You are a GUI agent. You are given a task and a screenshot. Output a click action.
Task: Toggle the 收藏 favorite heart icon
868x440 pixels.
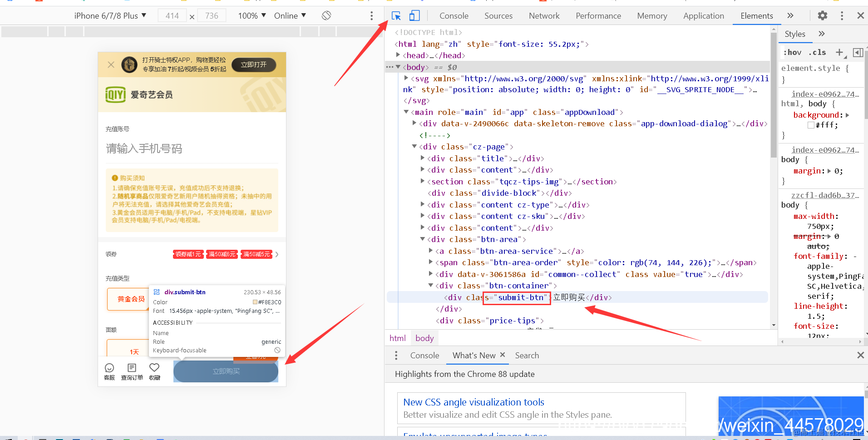pyautogui.click(x=154, y=371)
